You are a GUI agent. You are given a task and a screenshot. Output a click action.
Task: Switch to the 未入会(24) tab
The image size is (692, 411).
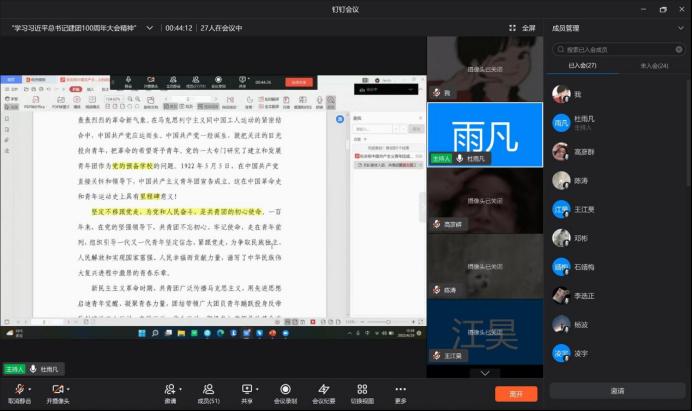654,65
